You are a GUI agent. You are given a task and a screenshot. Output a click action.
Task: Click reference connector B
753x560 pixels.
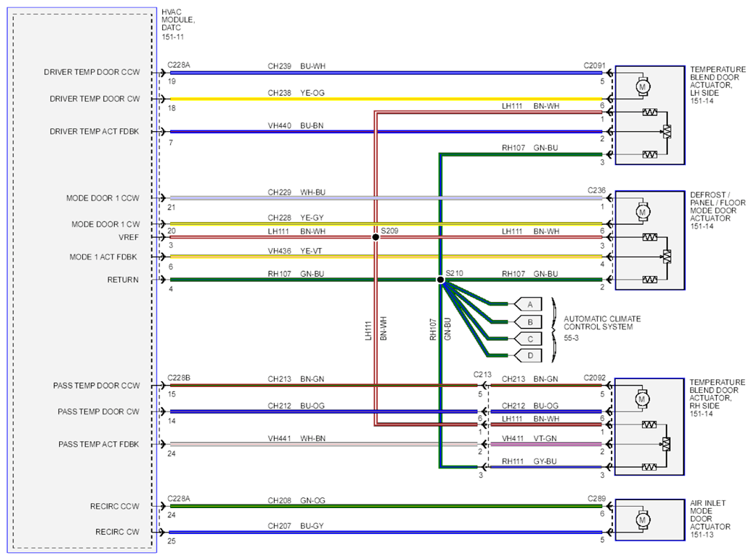coord(528,322)
